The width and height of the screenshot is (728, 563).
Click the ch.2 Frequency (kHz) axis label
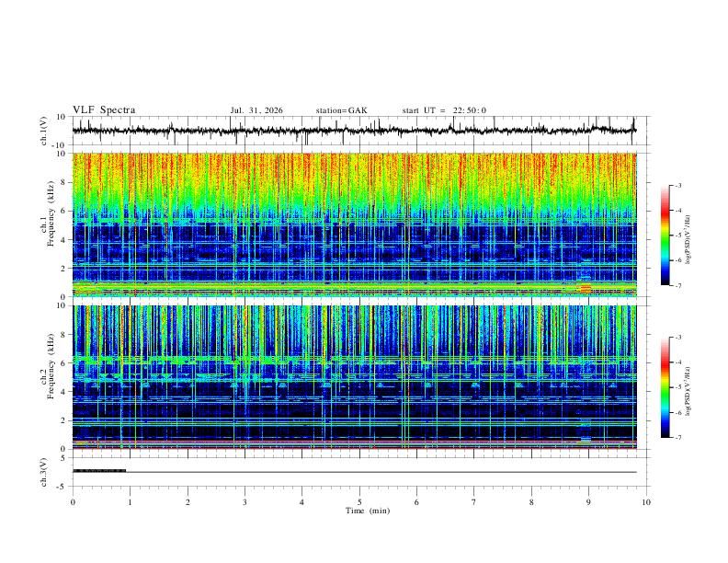(x=51, y=377)
